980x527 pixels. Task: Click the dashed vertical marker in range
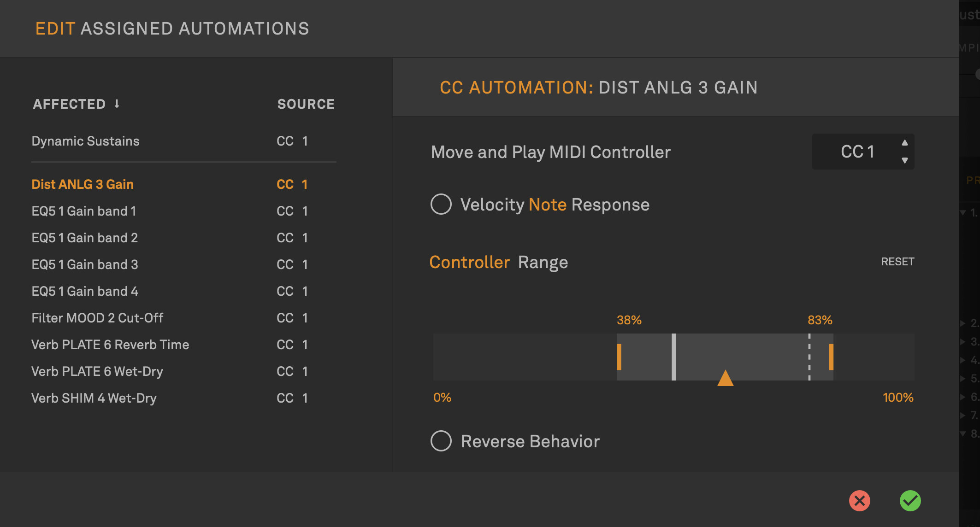[x=809, y=357]
